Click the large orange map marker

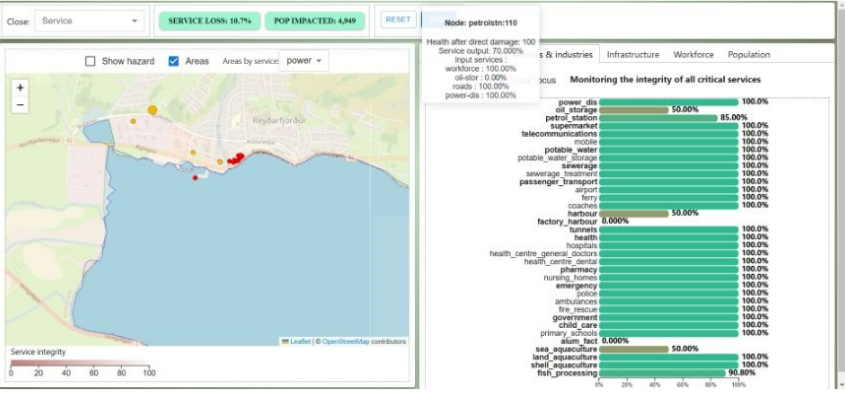point(153,110)
